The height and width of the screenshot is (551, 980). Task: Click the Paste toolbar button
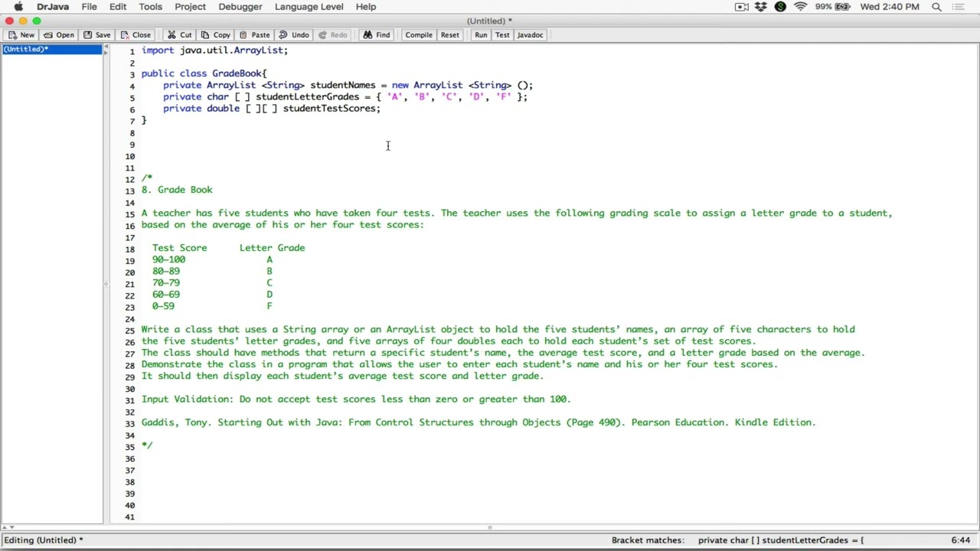254,35
